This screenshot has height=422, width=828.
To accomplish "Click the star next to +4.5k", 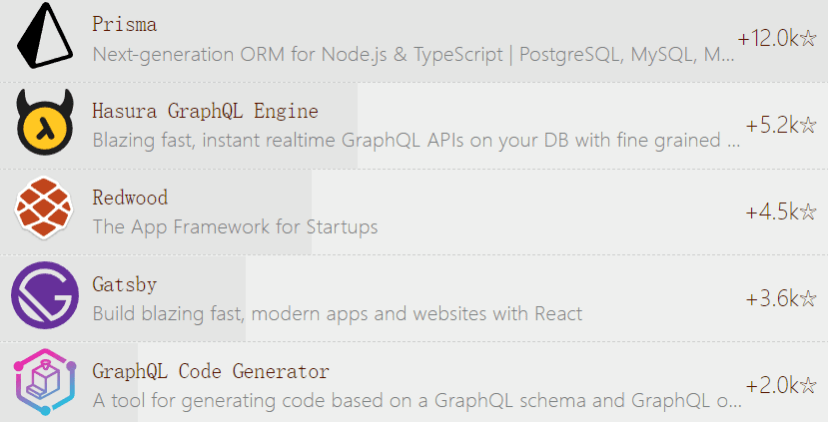I will click(808, 212).
